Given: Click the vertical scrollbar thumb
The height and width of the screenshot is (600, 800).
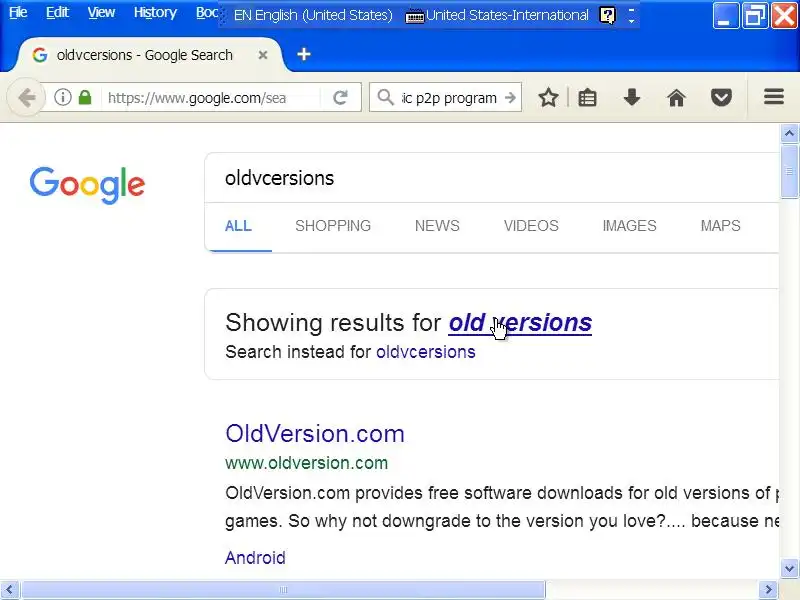Looking at the screenshot, I should 789,171.
